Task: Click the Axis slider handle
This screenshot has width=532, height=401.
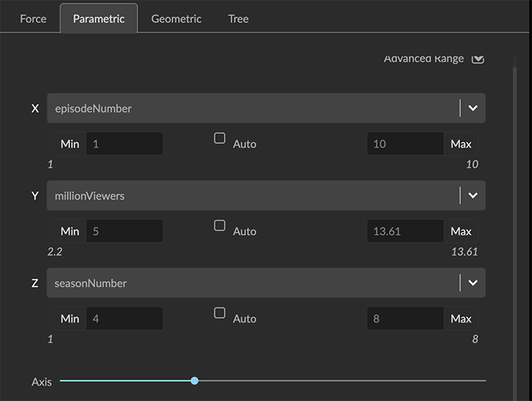Action: 194,381
